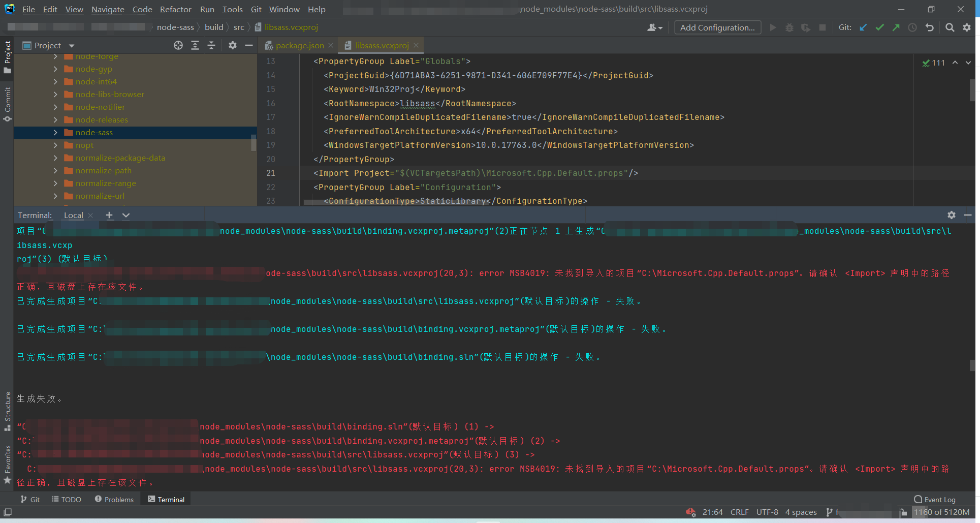
Task: Open the Project view dropdown arrow
Action: [x=72, y=46]
